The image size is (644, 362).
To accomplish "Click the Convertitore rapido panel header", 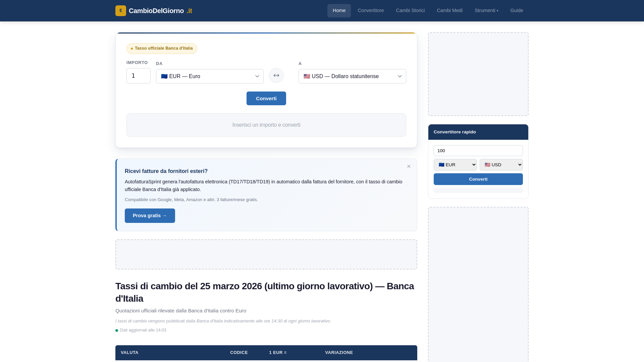I will click(478, 132).
